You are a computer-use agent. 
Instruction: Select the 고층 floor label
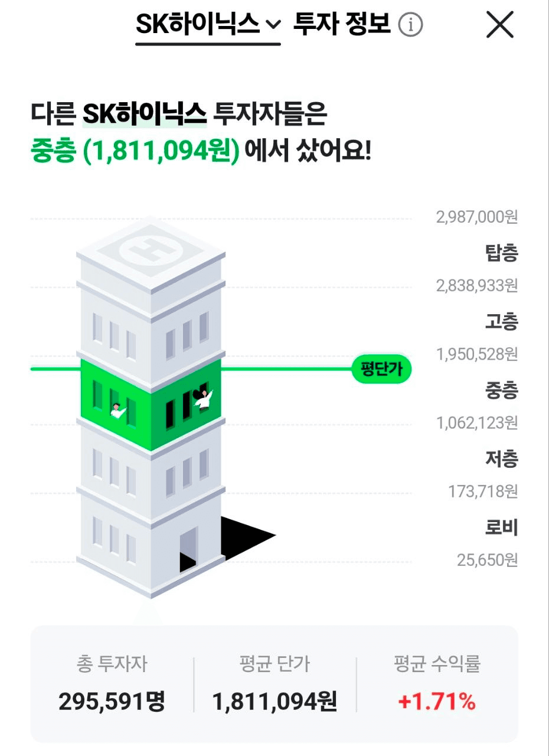pos(501,322)
